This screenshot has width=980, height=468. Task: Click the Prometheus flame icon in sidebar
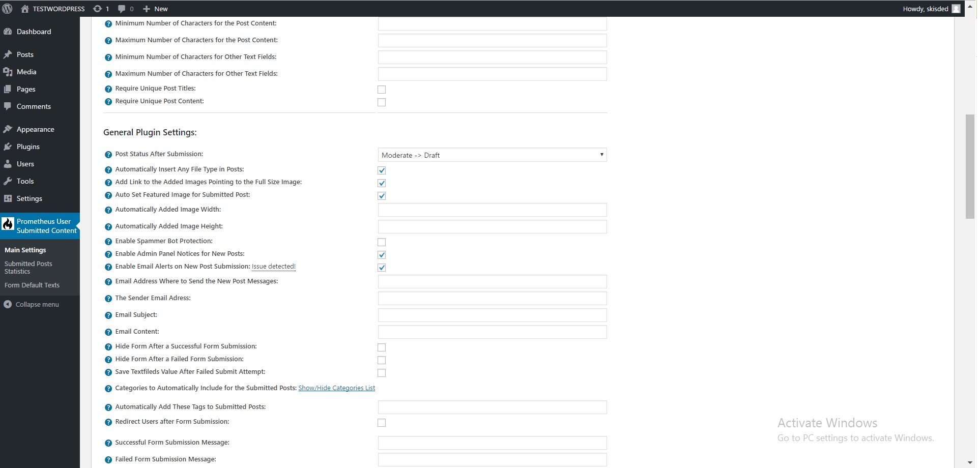(8, 224)
